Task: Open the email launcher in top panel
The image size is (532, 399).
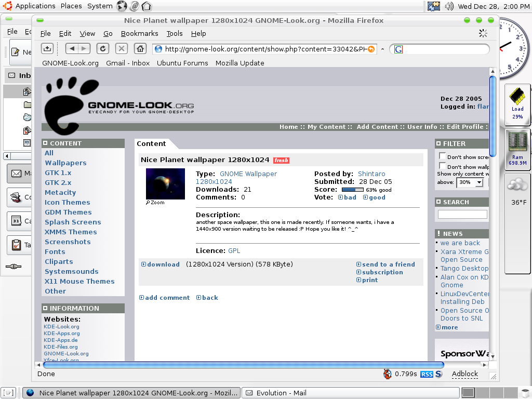Action: 135,6
